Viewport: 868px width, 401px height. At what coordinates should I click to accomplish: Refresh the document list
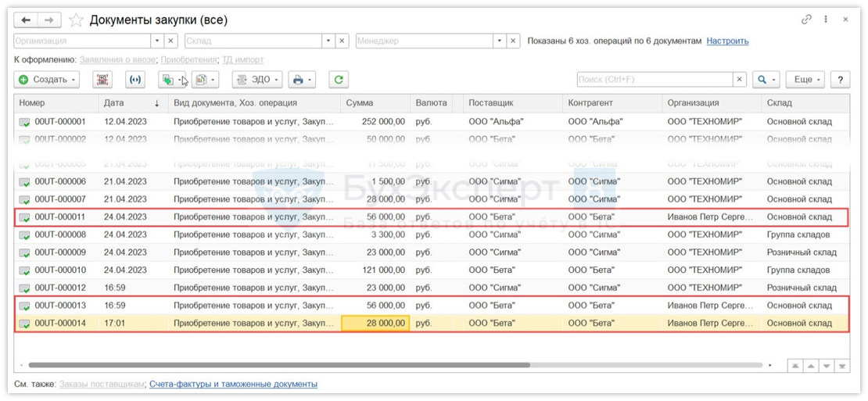coord(338,80)
